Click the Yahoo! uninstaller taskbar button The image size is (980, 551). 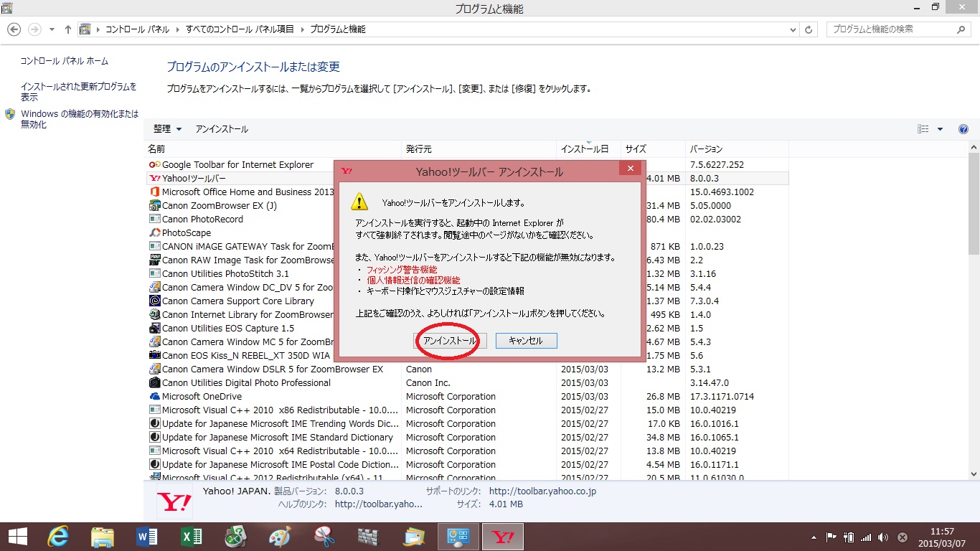[x=503, y=537]
